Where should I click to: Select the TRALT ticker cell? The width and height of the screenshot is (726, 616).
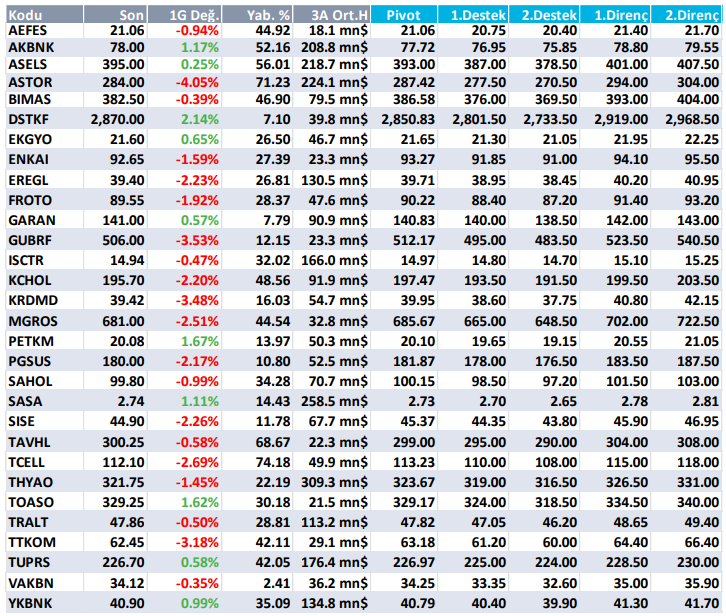[x=44, y=522]
